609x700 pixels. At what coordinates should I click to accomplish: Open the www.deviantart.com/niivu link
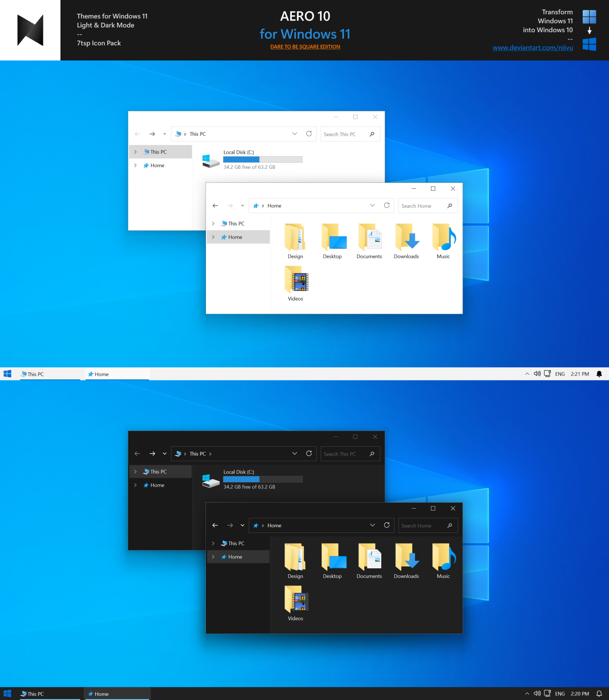(532, 48)
